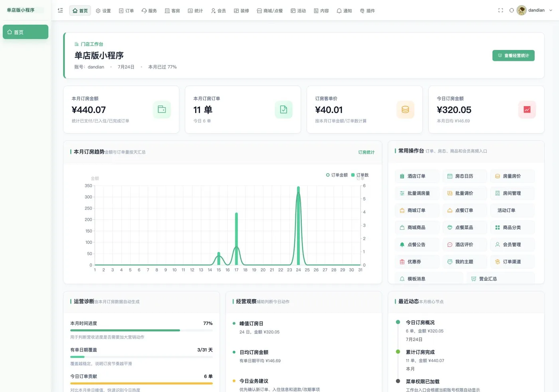Click the wallet icon on 本月订房金额 card

click(162, 109)
